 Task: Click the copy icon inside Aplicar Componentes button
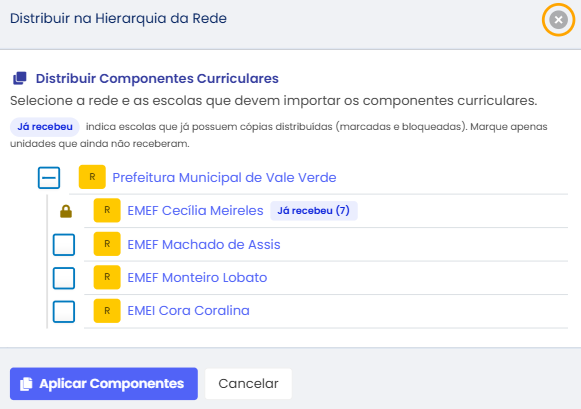click(26, 384)
